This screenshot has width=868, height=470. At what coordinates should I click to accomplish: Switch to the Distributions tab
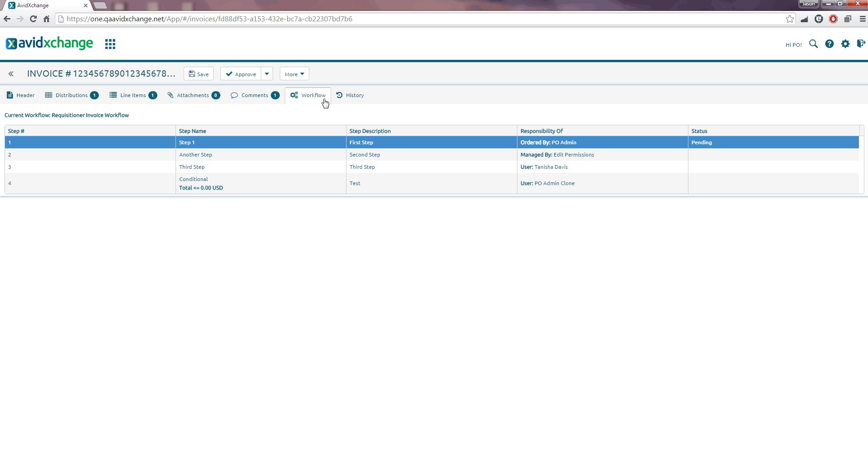coord(72,95)
